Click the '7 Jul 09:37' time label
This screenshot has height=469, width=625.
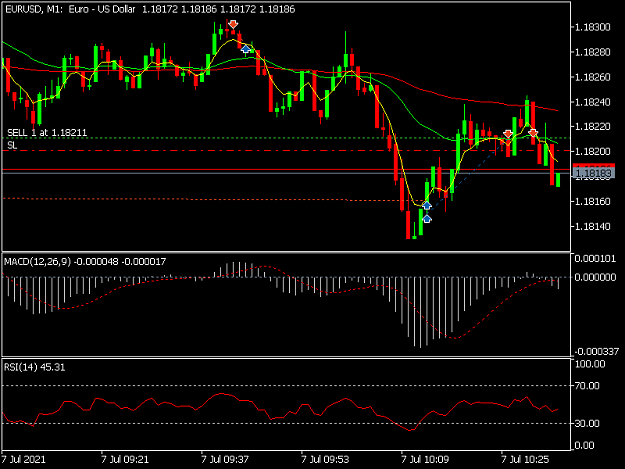tap(225, 459)
